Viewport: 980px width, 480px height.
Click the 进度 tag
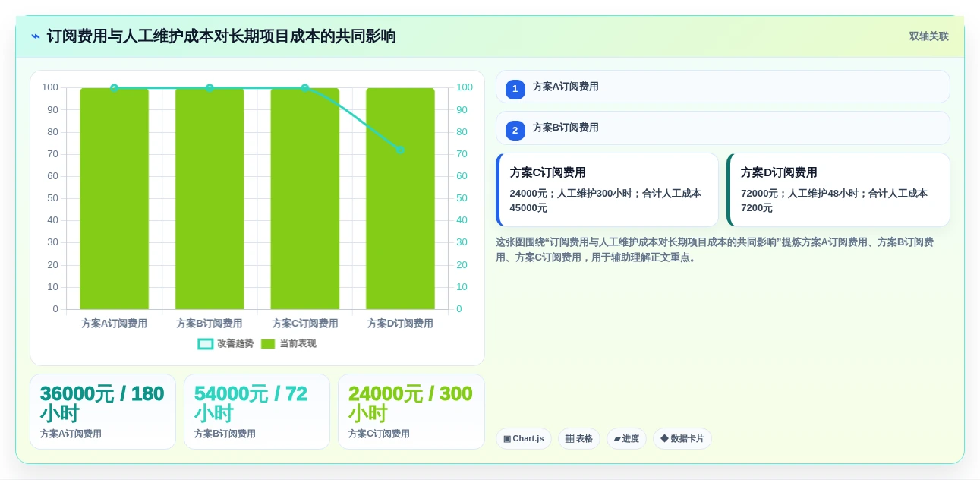[626, 439]
